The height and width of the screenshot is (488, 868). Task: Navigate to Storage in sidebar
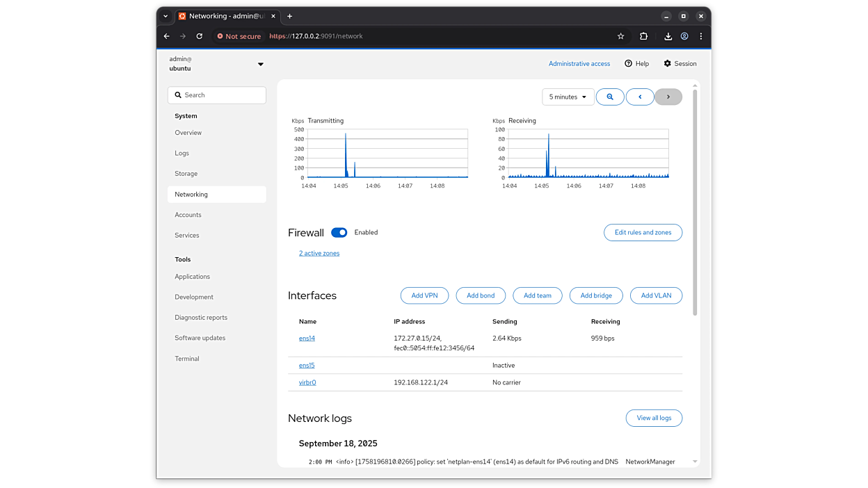186,174
